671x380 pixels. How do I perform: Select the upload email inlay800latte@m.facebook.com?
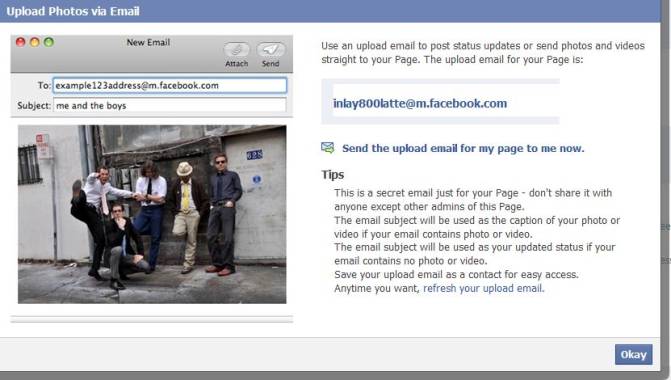[420, 103]
